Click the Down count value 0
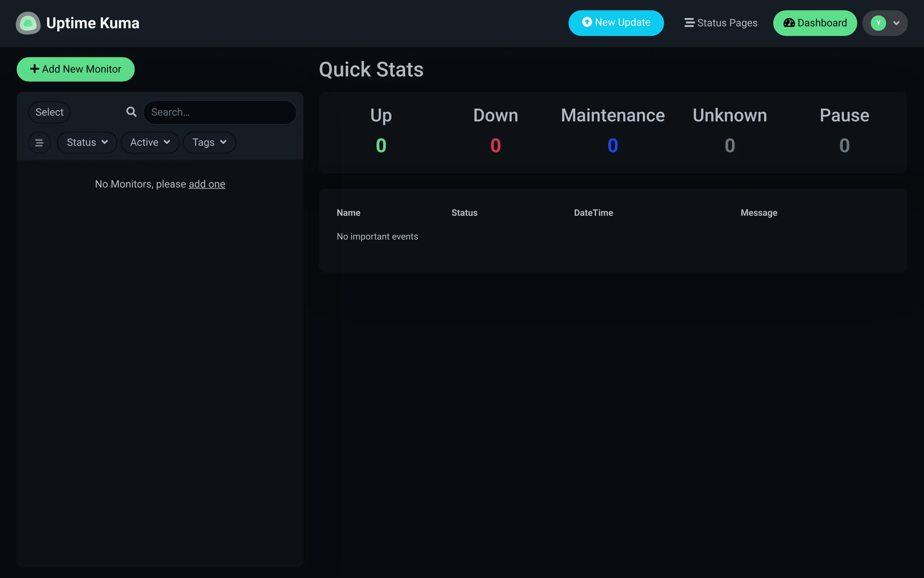The image size is (924, 578). click(495, 146)
